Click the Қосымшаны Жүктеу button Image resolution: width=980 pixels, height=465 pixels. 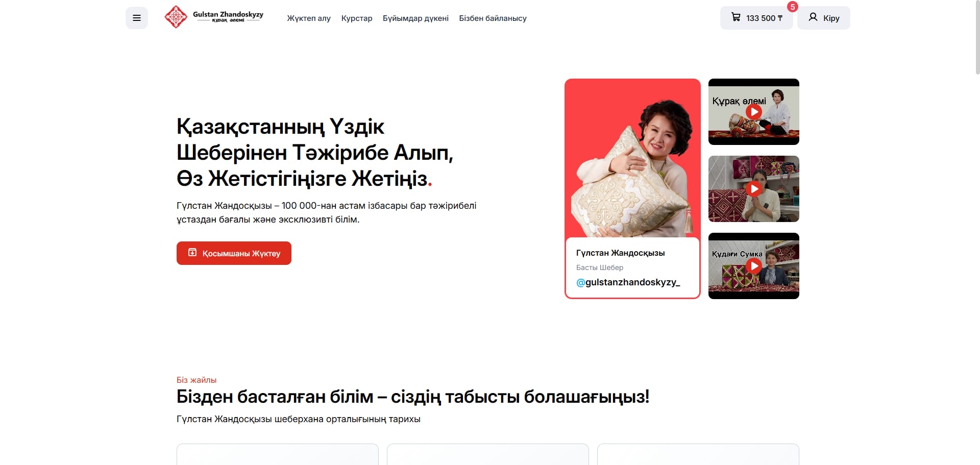234,253
